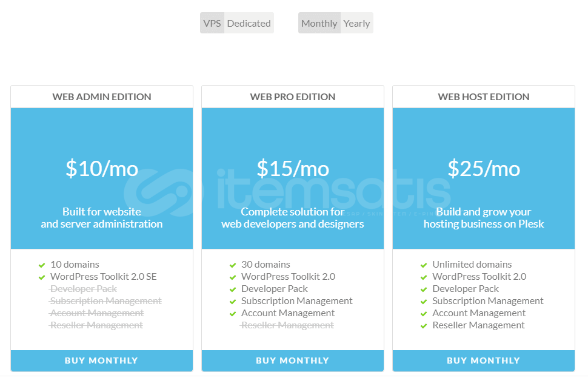Click struck-through 'Reseller Management' in Web Pro
The height and width of the screenshot is (386, 588).
287,325
